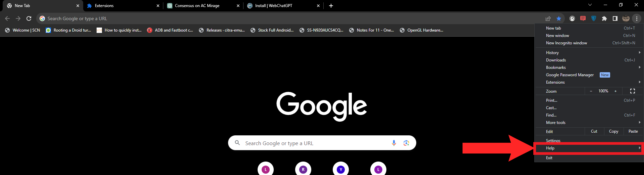Image resolution: width=644 pixels, height=175 pixels.
Task: Click the forward navigation arrow
Action: pyautogui.click(x=18, y=18)
